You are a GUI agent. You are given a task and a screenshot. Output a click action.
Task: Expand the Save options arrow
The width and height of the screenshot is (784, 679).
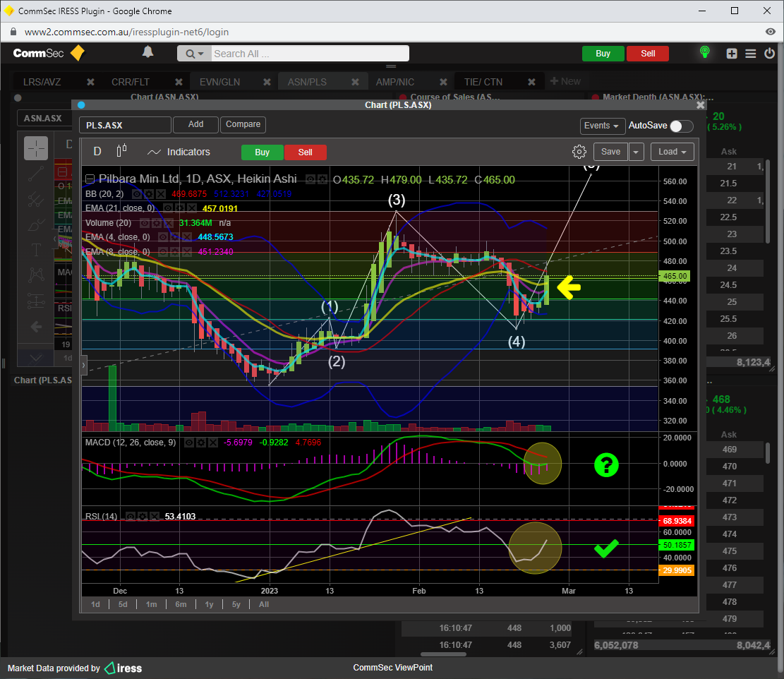click(636, 152)
